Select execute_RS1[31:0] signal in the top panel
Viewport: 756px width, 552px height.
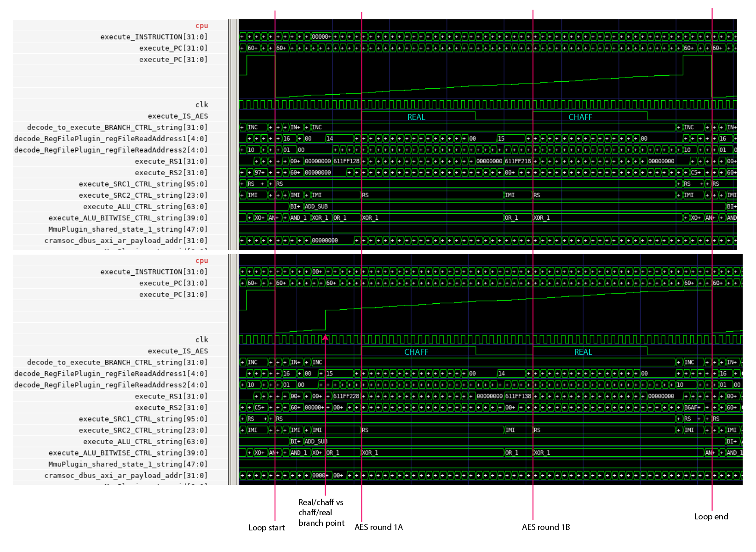click(x=171, y=161)
